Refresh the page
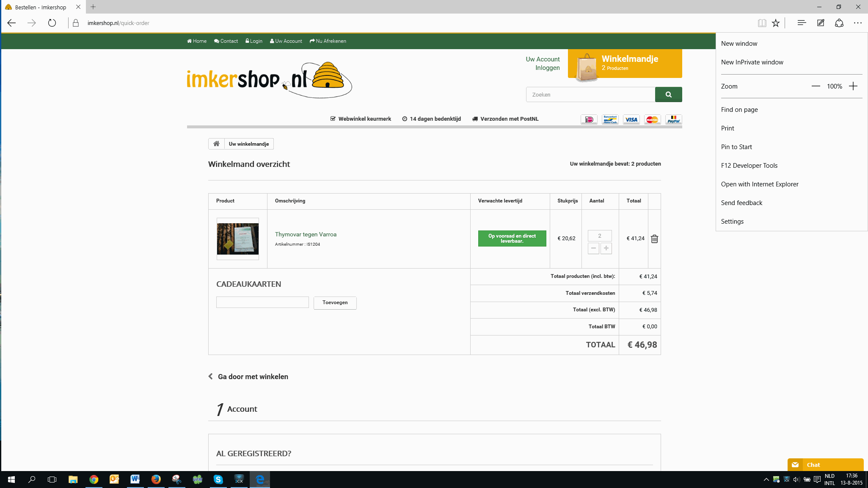The width and height of the screenshot is (868, 488). pyautogui.click(x=52, y=23)
